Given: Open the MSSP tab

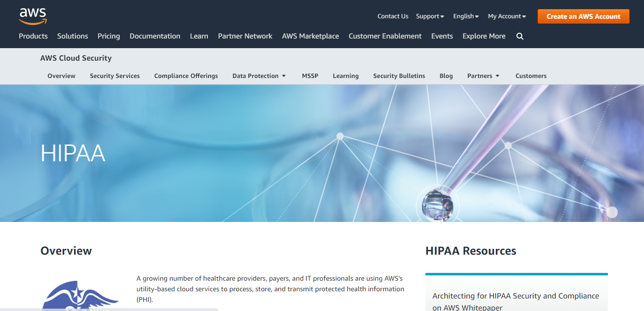Looking at the screenshot, I should pos(310,76).
